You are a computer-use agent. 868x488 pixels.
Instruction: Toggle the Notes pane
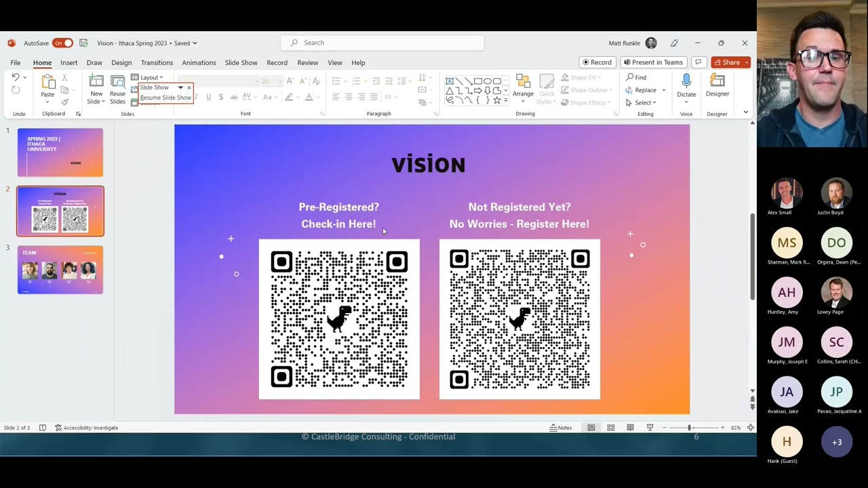point(561,428)
